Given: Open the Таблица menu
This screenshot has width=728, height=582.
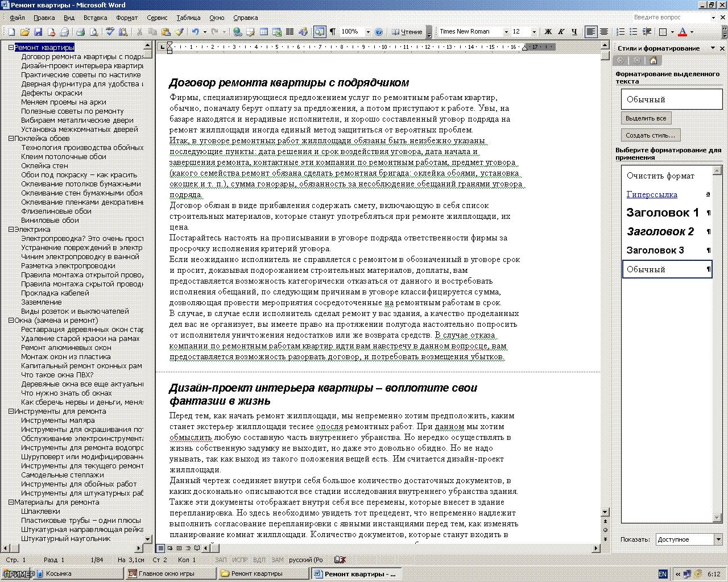Looking at the screenshot, I should click(188, 18).
